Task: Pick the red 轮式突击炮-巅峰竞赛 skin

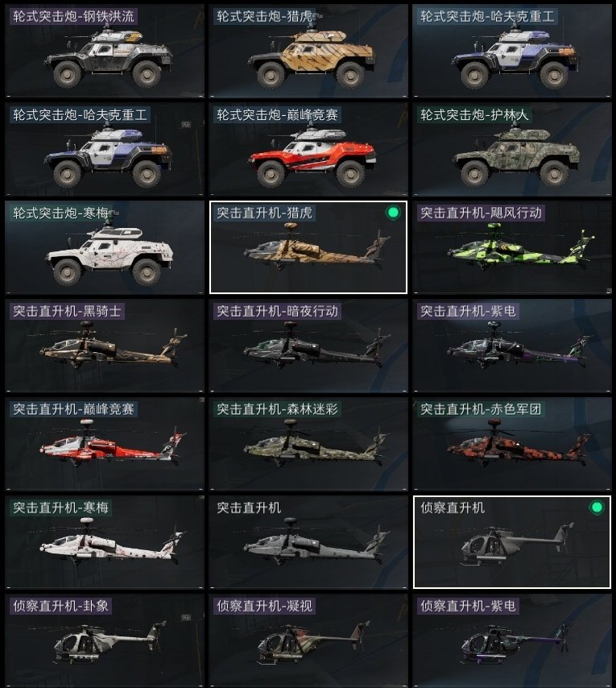Action: pos(308,149)
